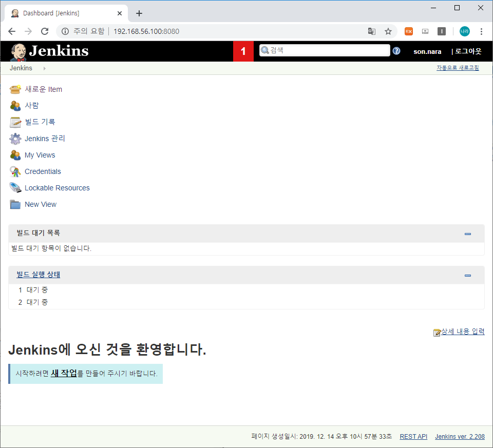
Task: Open the Chrome three-dot menu
Action: [481, 31]
